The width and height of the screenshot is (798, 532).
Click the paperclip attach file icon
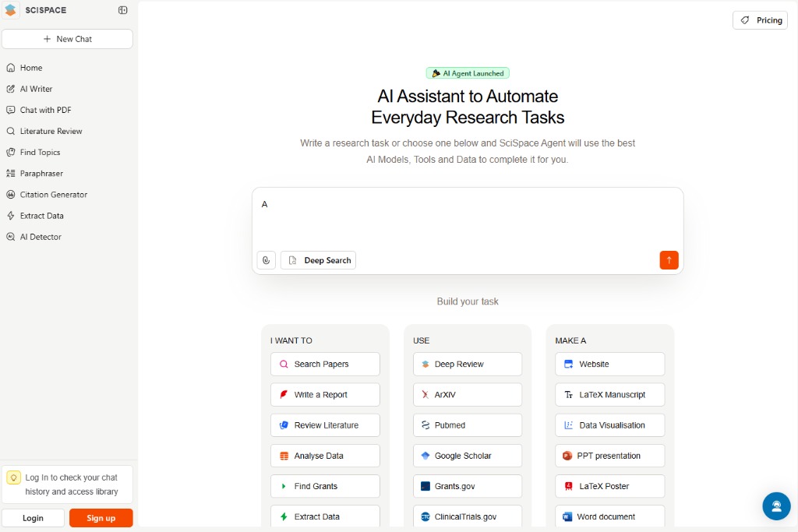click(x=267, y=260)
